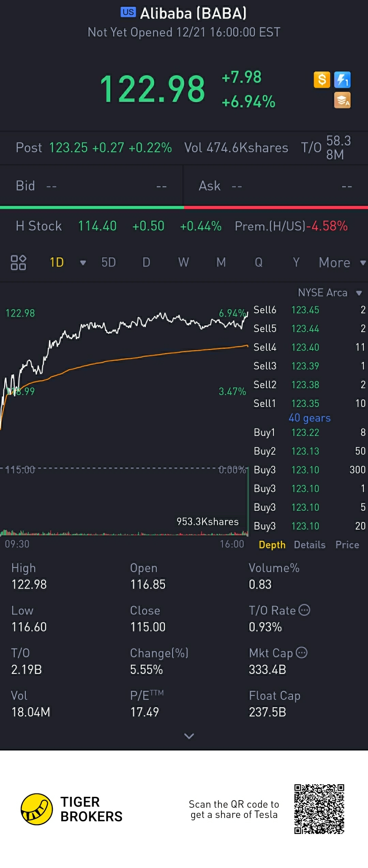
Task: Open the 1D timeframe dropdown arrow
Action: coord(83,263)
